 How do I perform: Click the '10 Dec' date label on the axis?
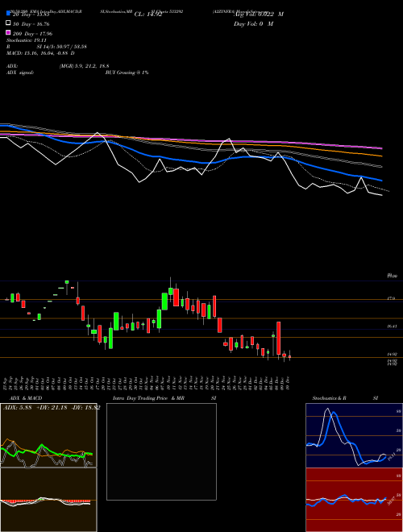[x=288, y=383]
